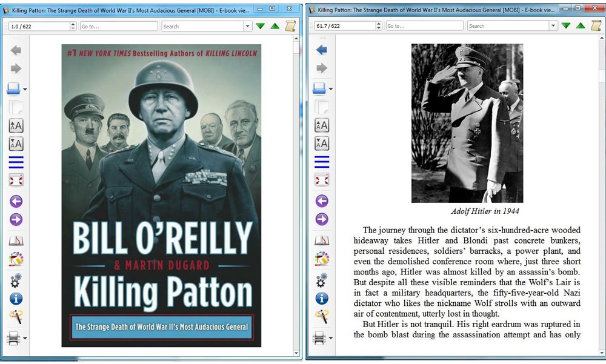Image resolution: width=606 pixels, height=364 pixels.
Task: Click the scrollbar up arrow in the right window
Action: click(x=602, y=38)
